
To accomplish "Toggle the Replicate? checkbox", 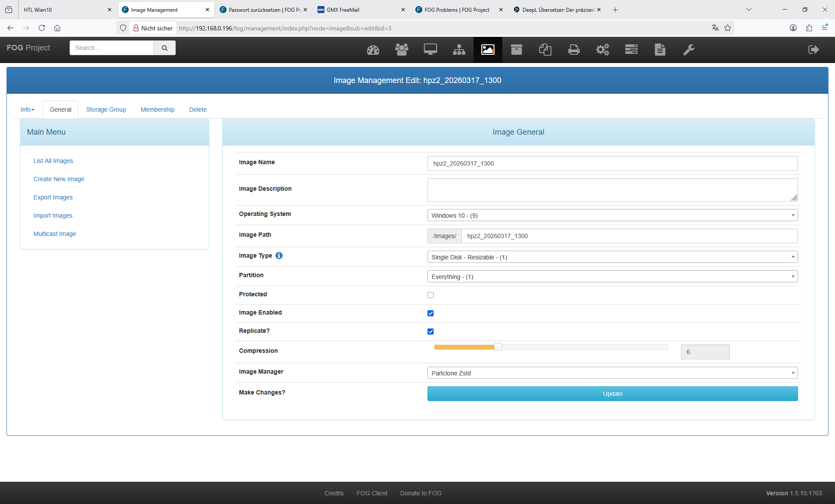I will coord(431,332).
